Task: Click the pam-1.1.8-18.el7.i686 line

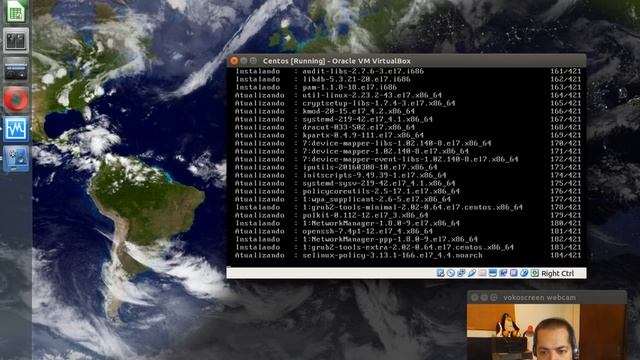Action: click(407, 87)
